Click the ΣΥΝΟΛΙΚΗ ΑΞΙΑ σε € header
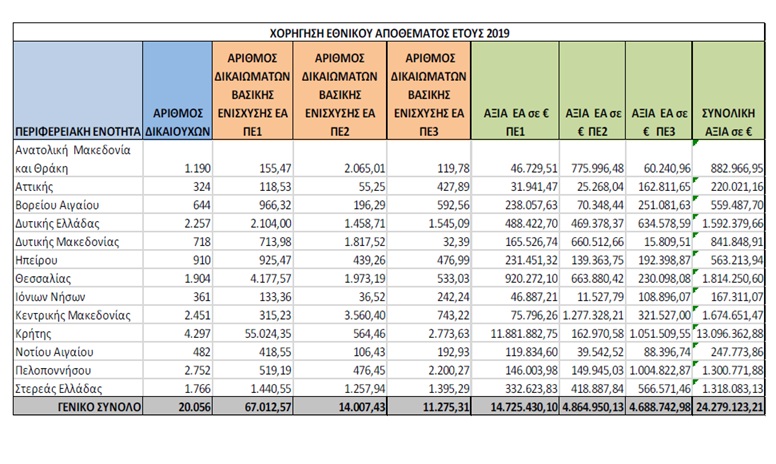This screenshot has width=776, height=464. click(x=731, y=122)
